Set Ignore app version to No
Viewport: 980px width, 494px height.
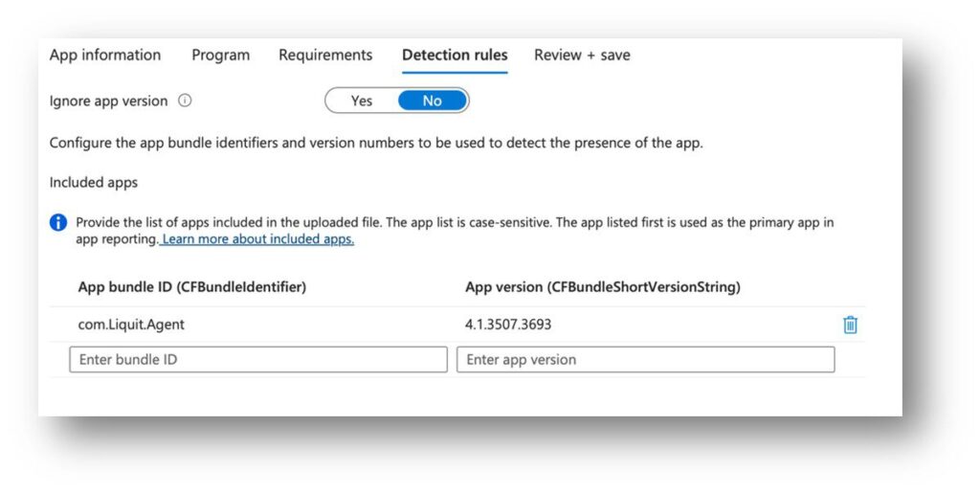pos(433,101)
